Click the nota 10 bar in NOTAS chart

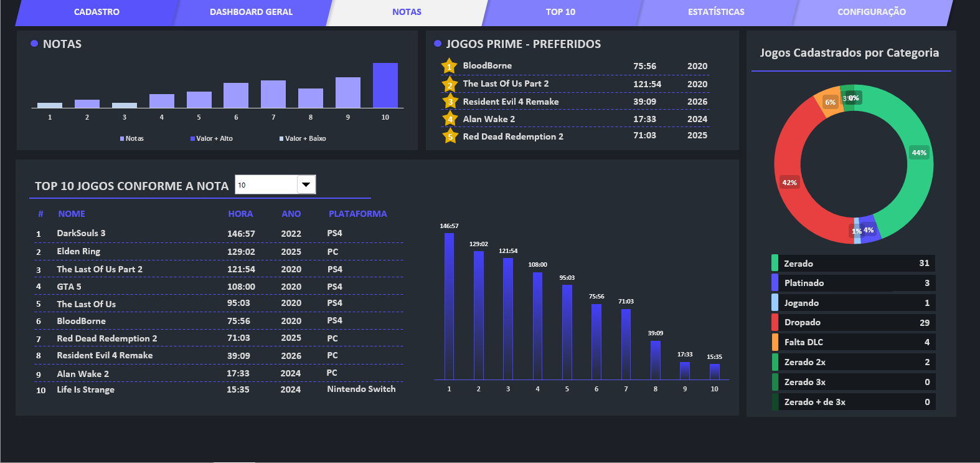385,85
